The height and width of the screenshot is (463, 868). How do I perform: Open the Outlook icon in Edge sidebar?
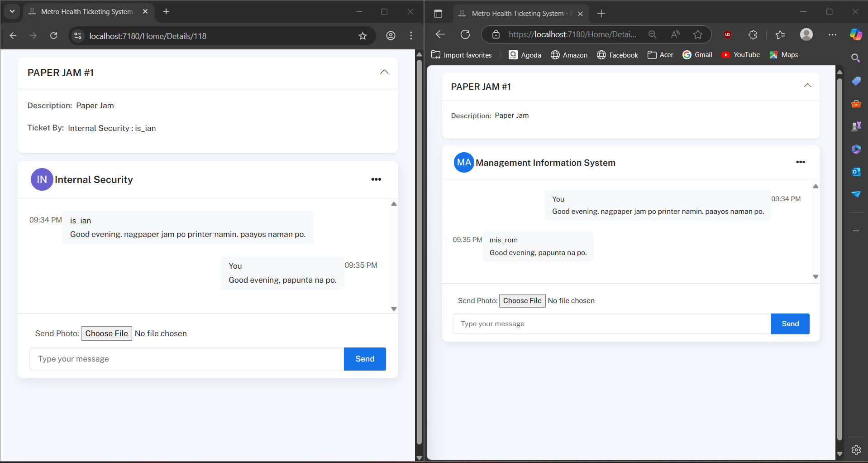click(856, 172)
